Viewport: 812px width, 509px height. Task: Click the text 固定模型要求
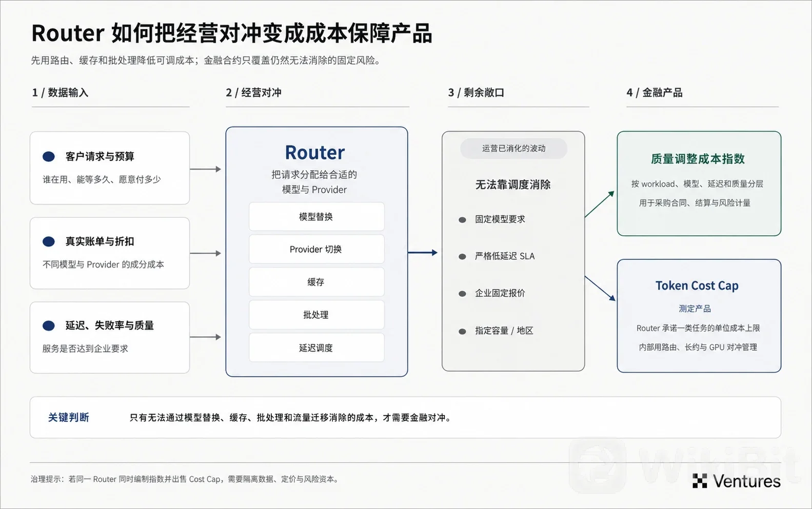click(500, 219)
